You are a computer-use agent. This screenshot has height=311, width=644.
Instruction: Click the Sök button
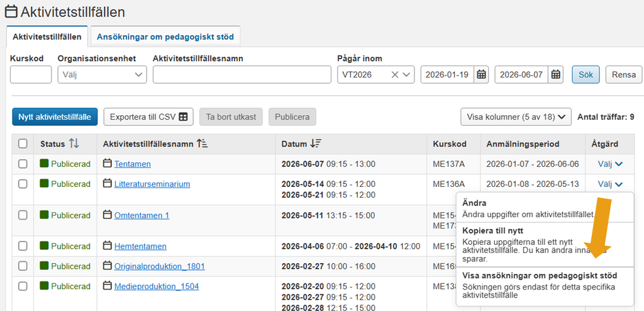click(x=586, y=74)
